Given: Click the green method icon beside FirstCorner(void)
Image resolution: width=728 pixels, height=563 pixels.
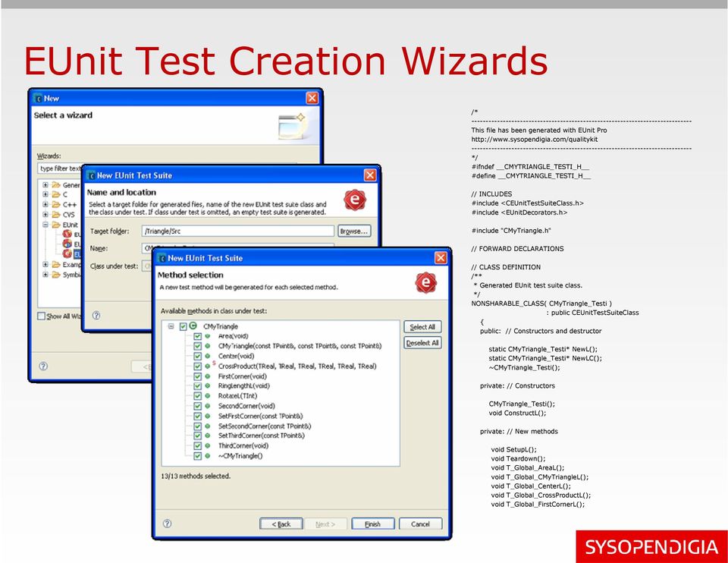Looking at the screenshot, I should pos(208,376).
